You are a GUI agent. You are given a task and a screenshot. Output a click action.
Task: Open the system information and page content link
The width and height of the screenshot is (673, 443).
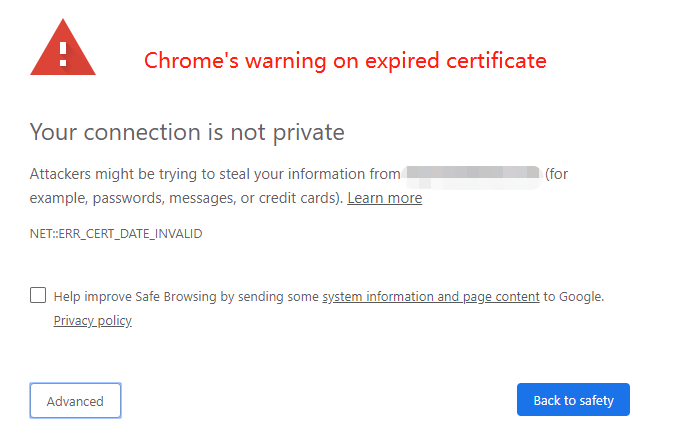point(430,296)
